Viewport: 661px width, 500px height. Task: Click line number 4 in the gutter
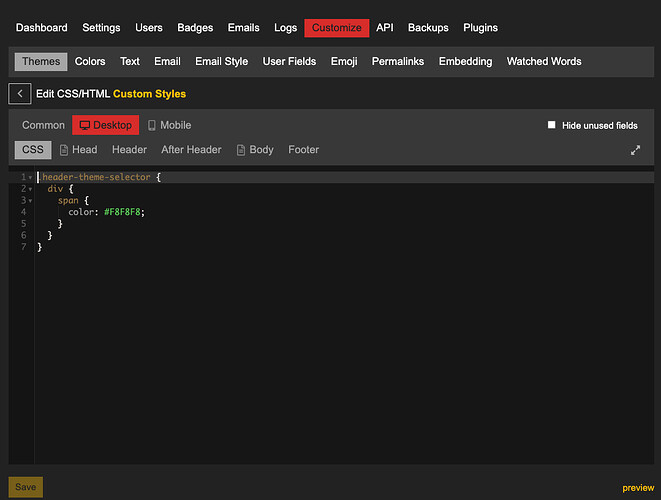tap(24, 212)
